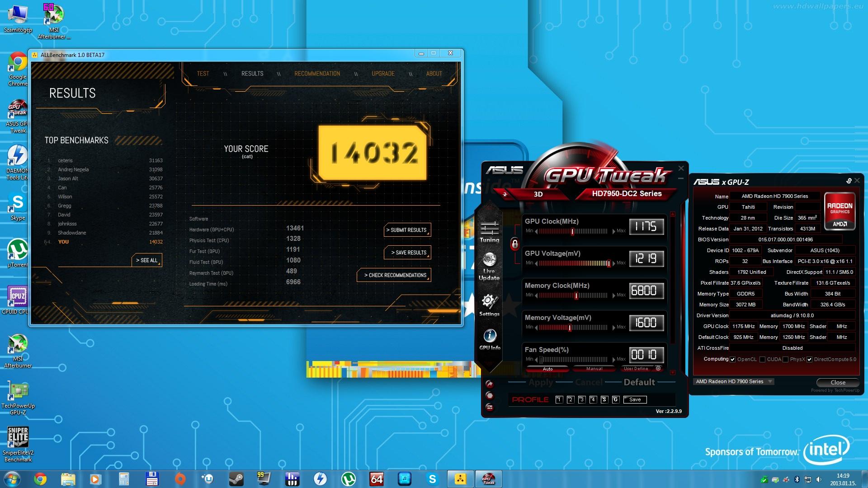Click the link icon in GPU-Z title bar
This screenshot has width=868, height=488.
click(849, 181)
